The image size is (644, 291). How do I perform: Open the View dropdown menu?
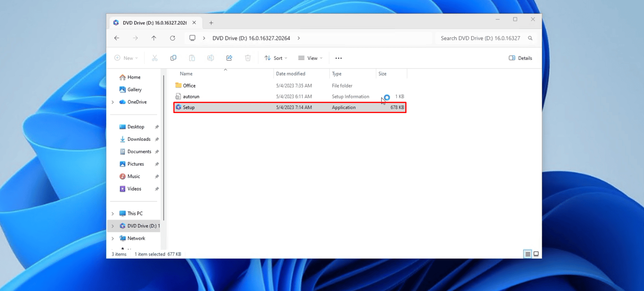(x=310, y=58)
